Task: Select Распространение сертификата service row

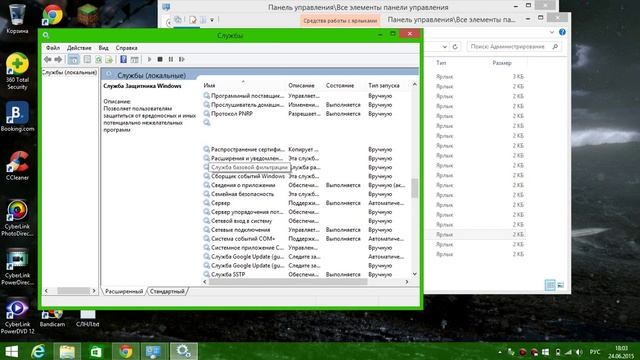Action: (306, 149)
